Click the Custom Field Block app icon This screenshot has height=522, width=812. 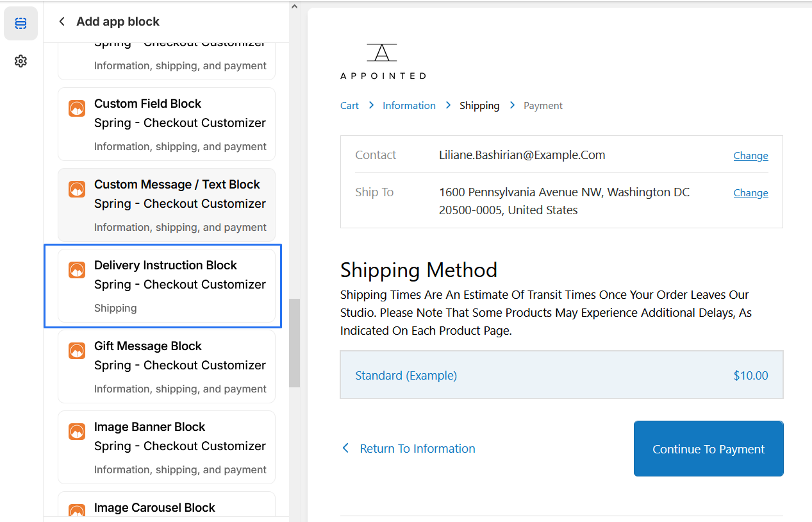[x=77, y=109]
